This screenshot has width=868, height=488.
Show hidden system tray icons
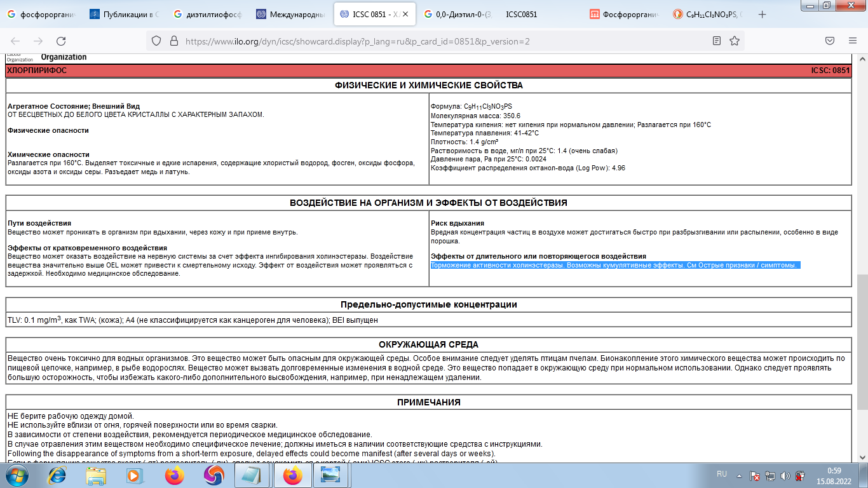coord(740,475)
